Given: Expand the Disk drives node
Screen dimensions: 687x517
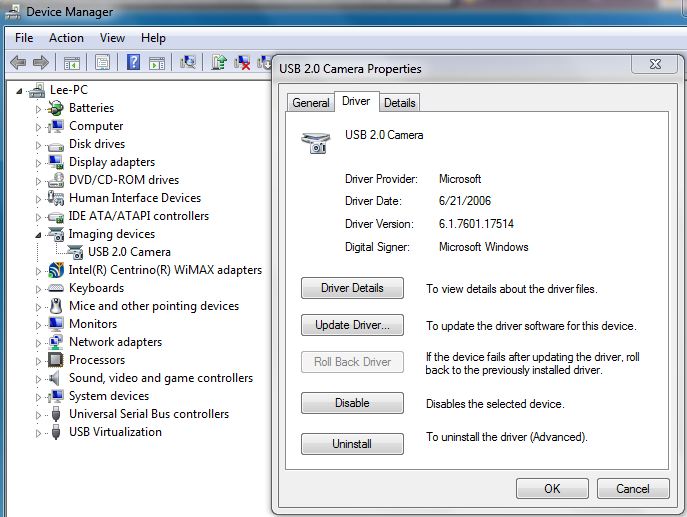Looking at the screenshot, I should [38, 145].
